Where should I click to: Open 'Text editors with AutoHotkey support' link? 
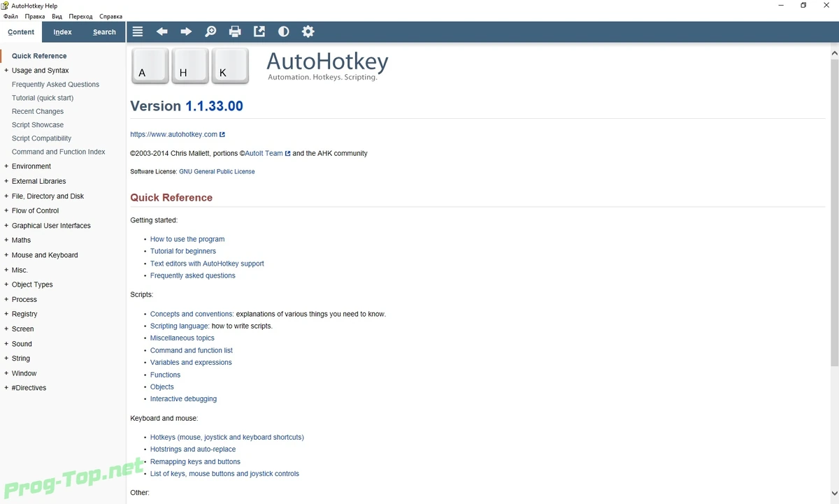pos(207,264)
